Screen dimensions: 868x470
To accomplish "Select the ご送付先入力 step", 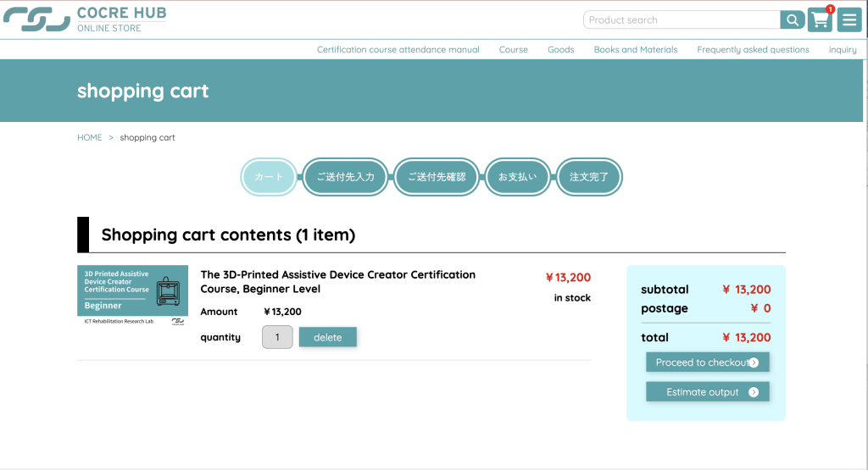I will point(345,177).
